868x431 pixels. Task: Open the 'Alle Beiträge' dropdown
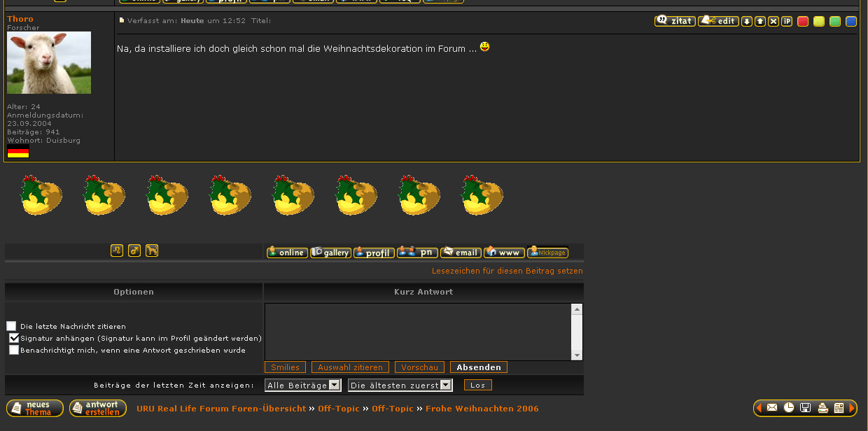pos(302,385)
